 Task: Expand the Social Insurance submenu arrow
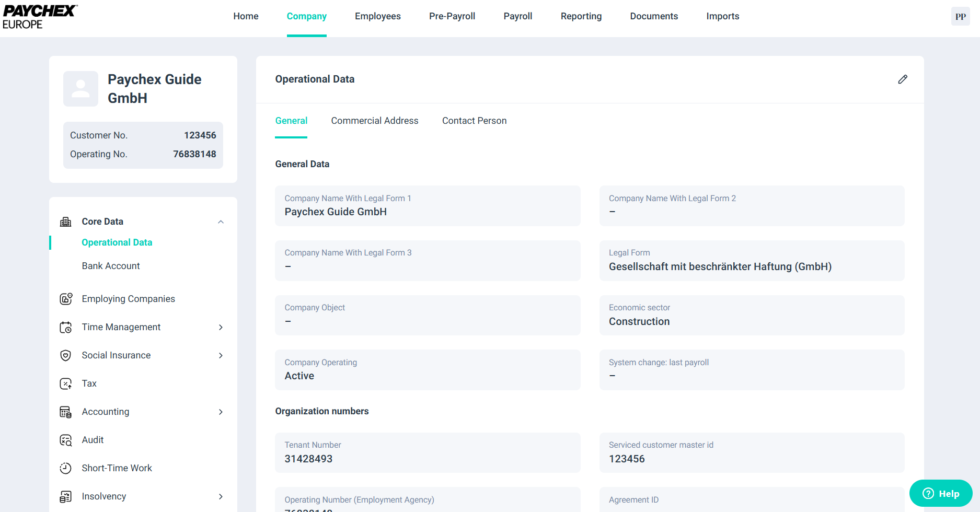pos(221,356)
